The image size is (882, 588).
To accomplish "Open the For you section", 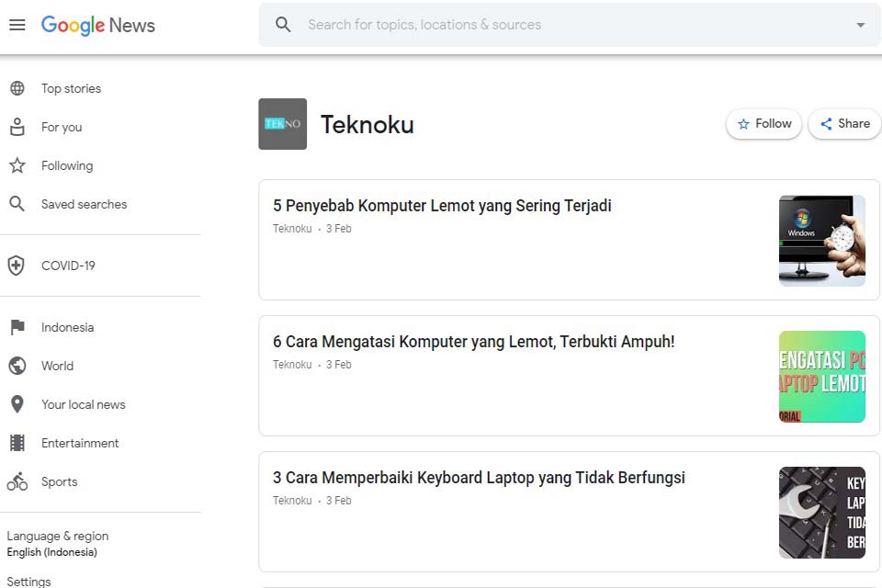I will (62, 127).
